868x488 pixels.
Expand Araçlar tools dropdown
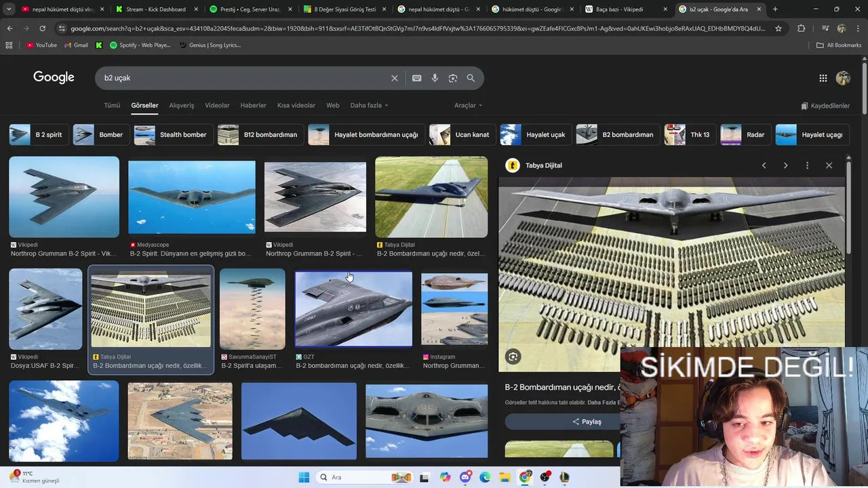pos(468,105)
